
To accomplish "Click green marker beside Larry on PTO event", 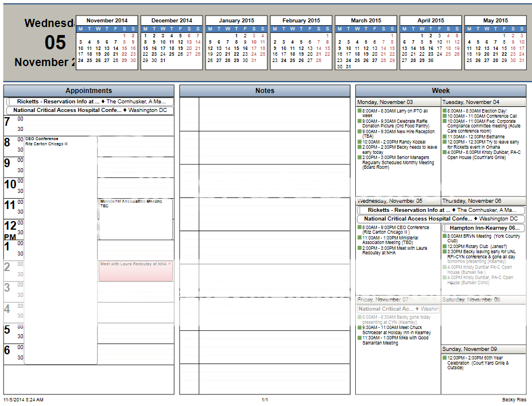I will click(359, 111).
